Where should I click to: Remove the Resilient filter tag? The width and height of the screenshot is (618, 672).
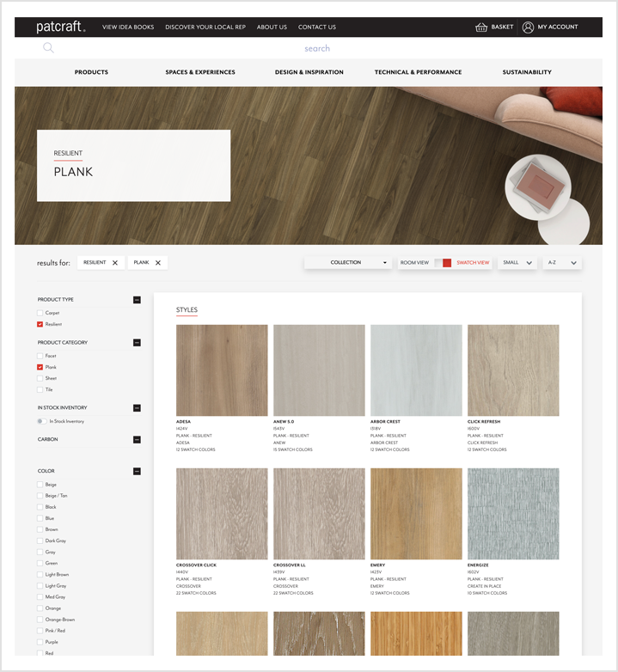tap(115, 263)
